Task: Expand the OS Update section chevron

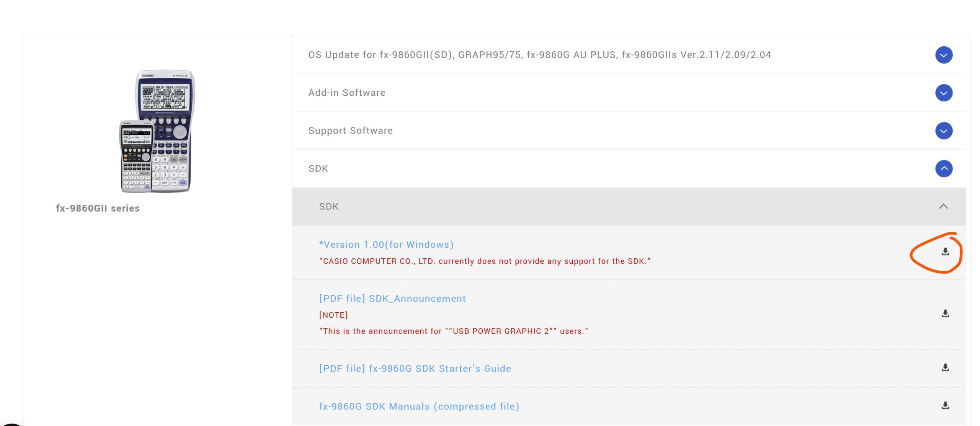Action: [x=943, y=55]
